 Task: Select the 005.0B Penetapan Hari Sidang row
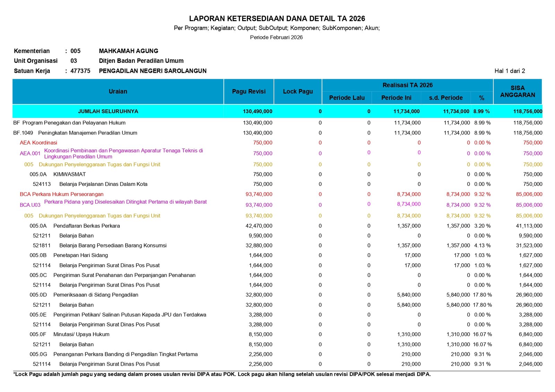[x=69, y=255]
